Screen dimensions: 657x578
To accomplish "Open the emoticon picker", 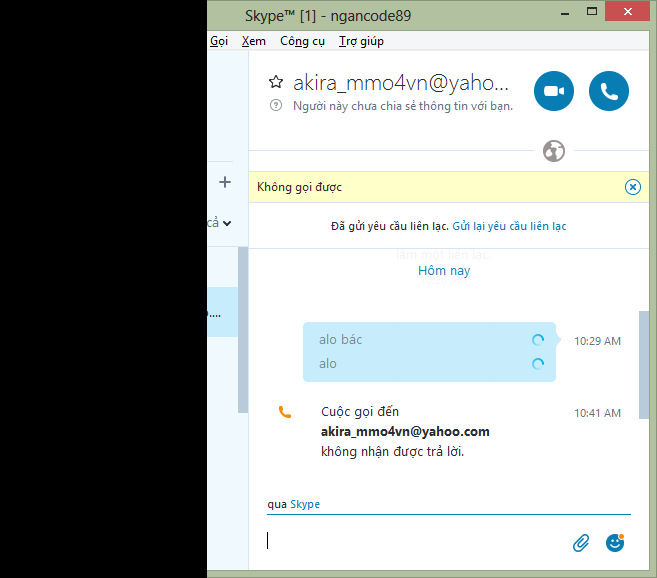I will coord(615,543).
